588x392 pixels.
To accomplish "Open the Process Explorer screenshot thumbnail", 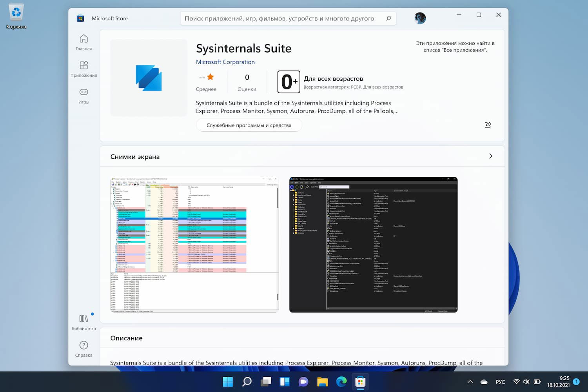I will pos(194,245).
